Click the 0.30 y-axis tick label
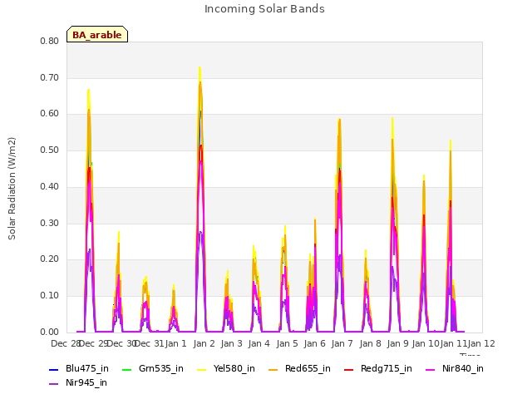Screen dimensions: 532x399 50,224
